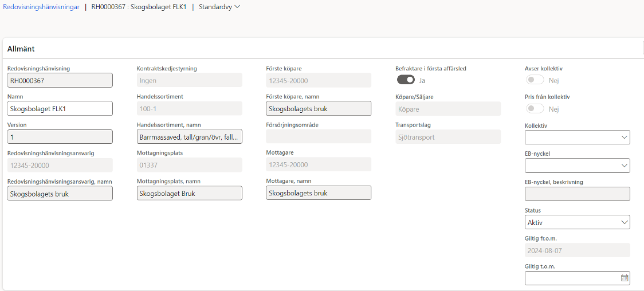Click the Namn field Skogsbolaget FLK1
The image size is (644, 291).
pyautogui.click(x=60, y=108)
